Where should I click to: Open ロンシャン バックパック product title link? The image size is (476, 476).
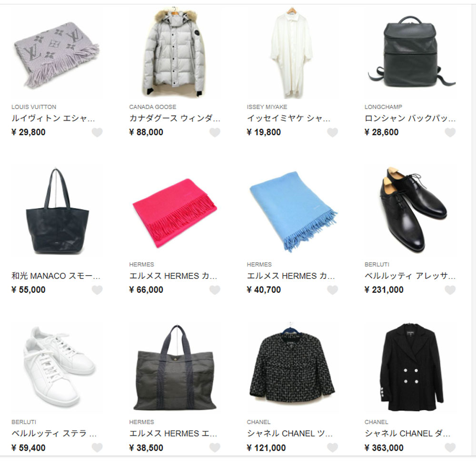[410, 118]
